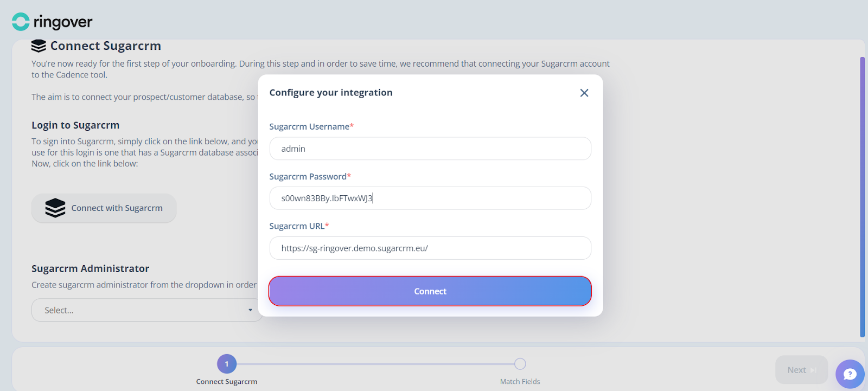Focus the Sugarcrm Username field
Viewport: 868px width, 391px height.
(430, 149)
